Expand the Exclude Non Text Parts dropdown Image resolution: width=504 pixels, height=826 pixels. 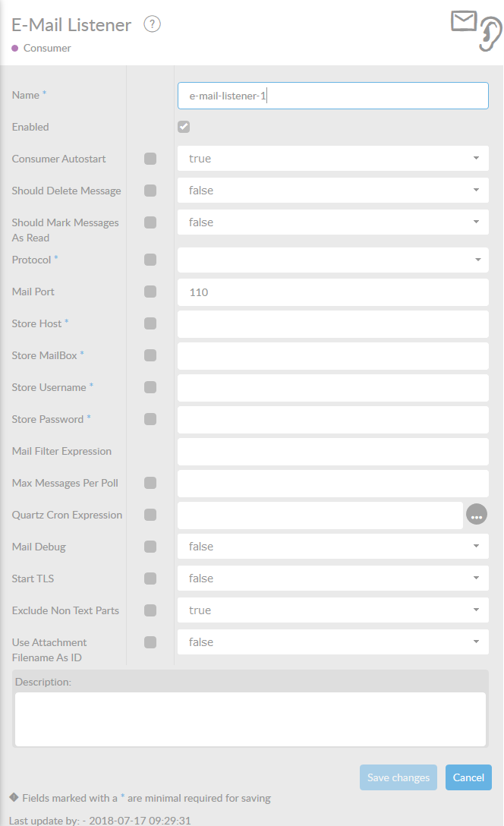(332, 610)
